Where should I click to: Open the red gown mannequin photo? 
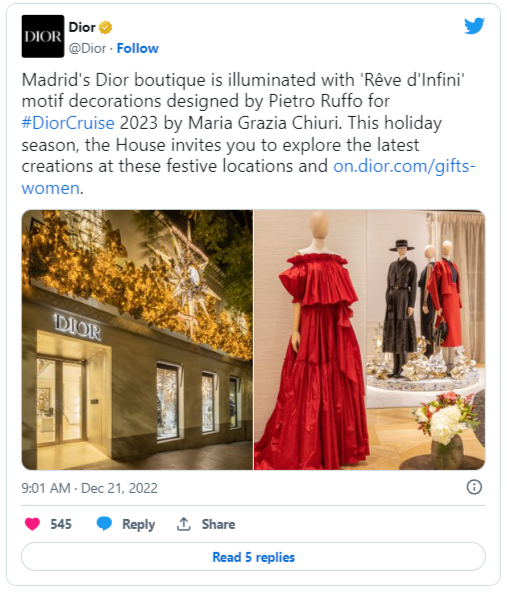coord(370,340)
